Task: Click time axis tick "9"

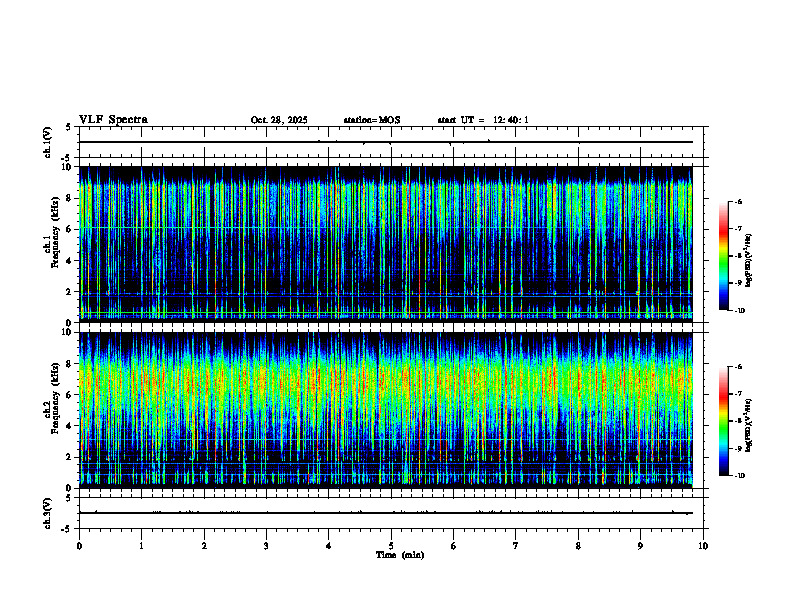Action: (640, 546)
